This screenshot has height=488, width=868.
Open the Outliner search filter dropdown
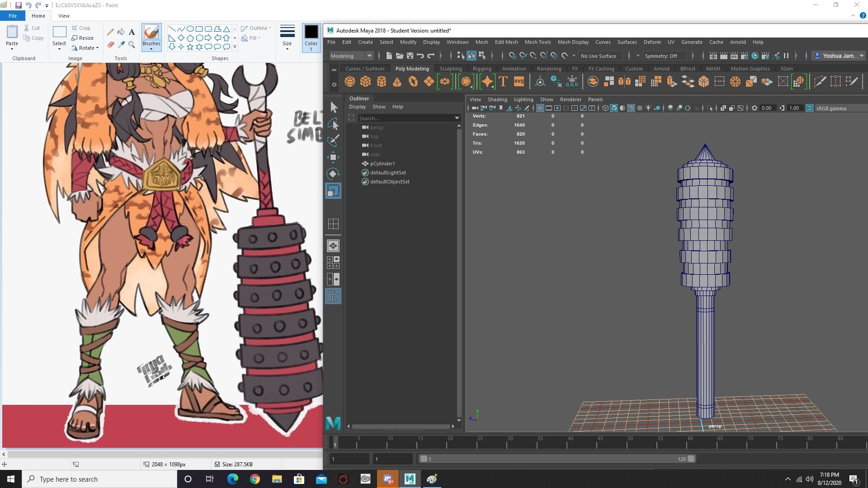coord(457,118)
